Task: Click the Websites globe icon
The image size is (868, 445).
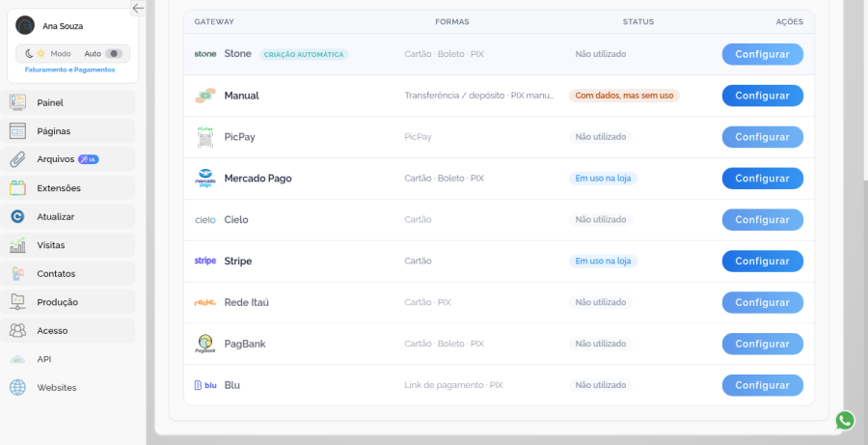Action: [17, 387]
